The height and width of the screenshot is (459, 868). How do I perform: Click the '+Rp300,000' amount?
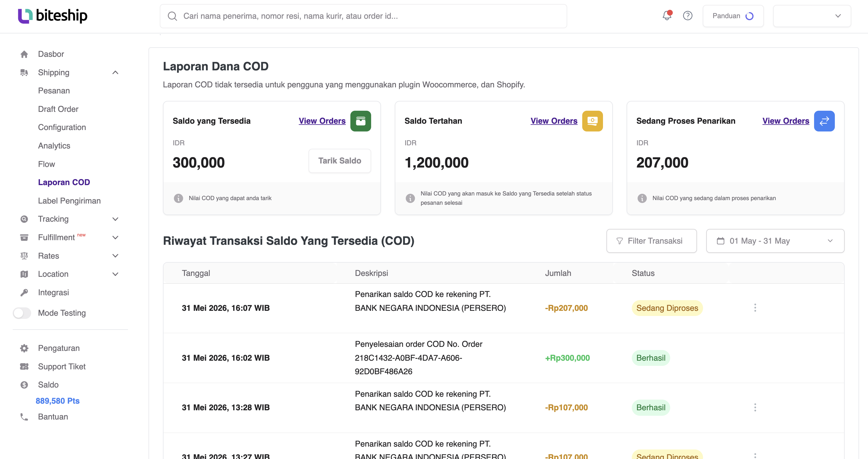coord(568,358)
